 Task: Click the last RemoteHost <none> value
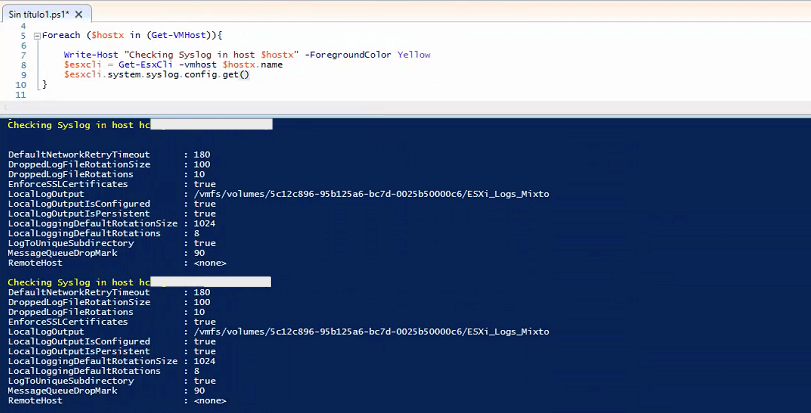(x=209, y=401)
